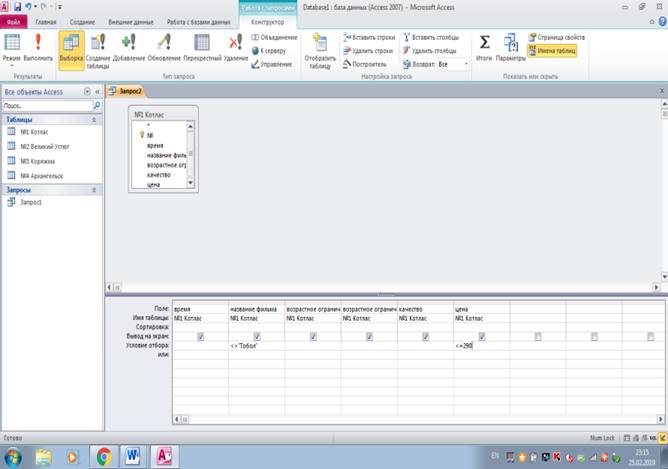Choose the Перекрестный crosstab query icon
668x469 pixels.
click(x=202, y=43)
